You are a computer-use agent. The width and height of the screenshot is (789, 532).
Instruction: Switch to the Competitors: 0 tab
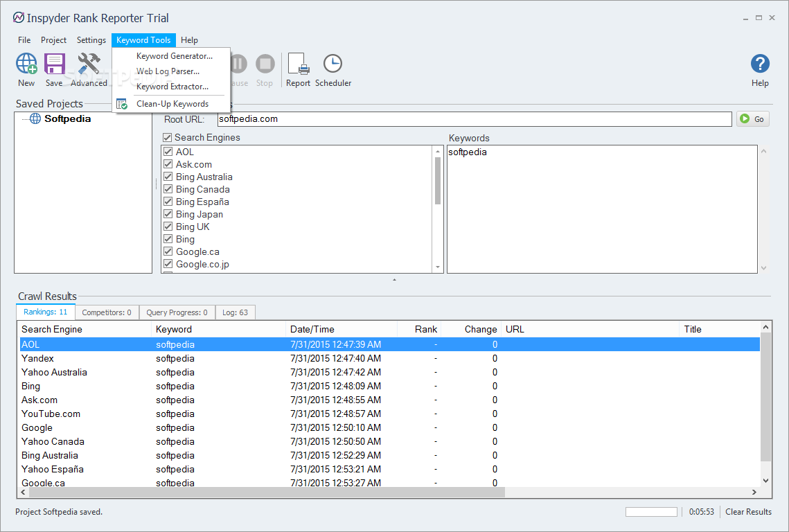coord(107,312)
